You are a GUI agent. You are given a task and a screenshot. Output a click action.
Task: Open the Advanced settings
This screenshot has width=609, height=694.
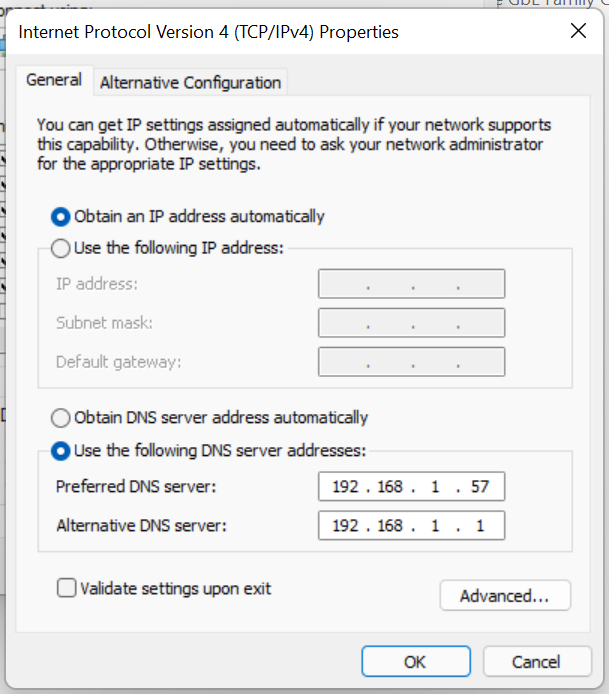[504, 596]
